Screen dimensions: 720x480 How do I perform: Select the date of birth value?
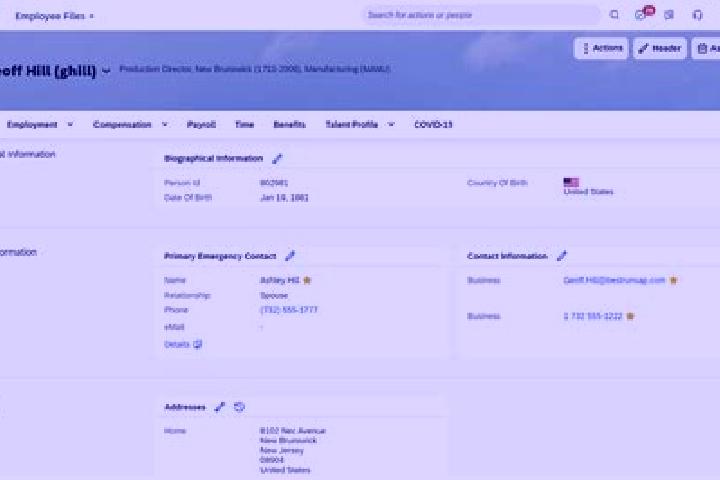point(284,198)
